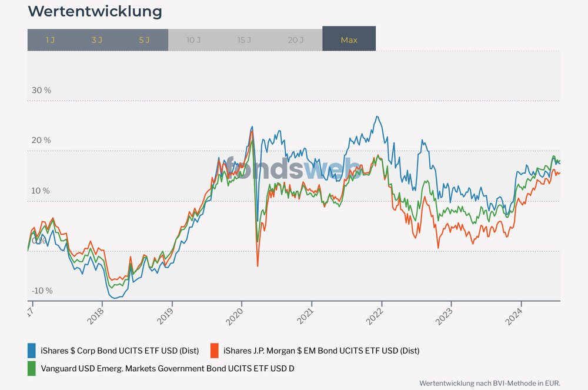588x390 pixels.
Task: Switch to the 5 J period tab
Action: (145, 40)
